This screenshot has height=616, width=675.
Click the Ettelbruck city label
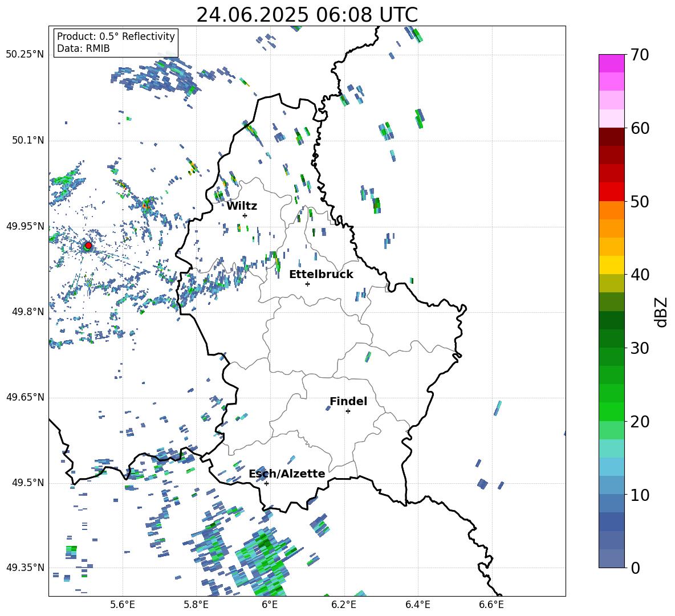tap(321, 275)
